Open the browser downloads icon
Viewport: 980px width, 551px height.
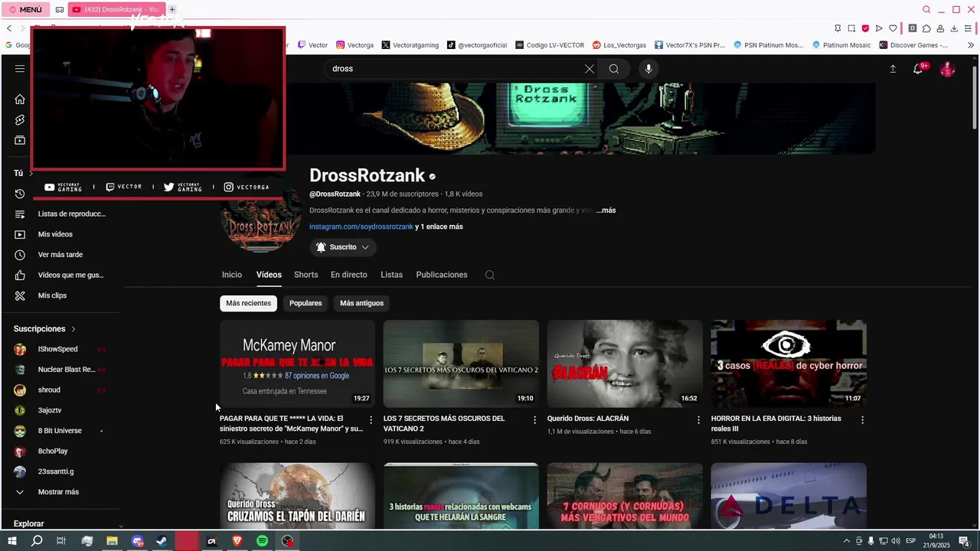coord(954,28)
